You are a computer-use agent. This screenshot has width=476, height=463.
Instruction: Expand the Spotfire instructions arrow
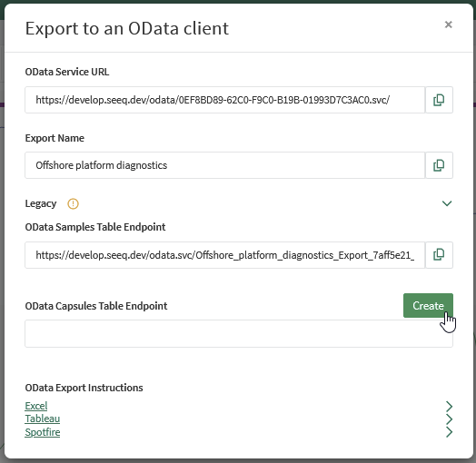450,432
